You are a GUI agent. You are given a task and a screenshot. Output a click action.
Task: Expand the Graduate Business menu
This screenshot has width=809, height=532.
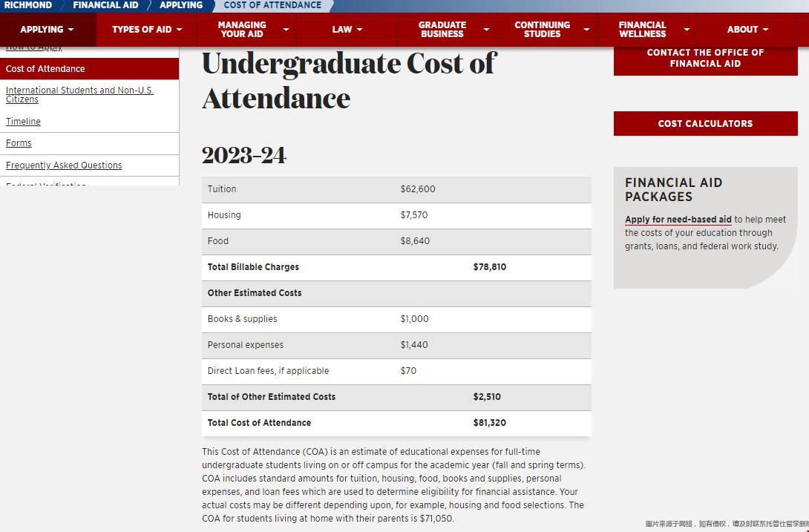[447, 30]
